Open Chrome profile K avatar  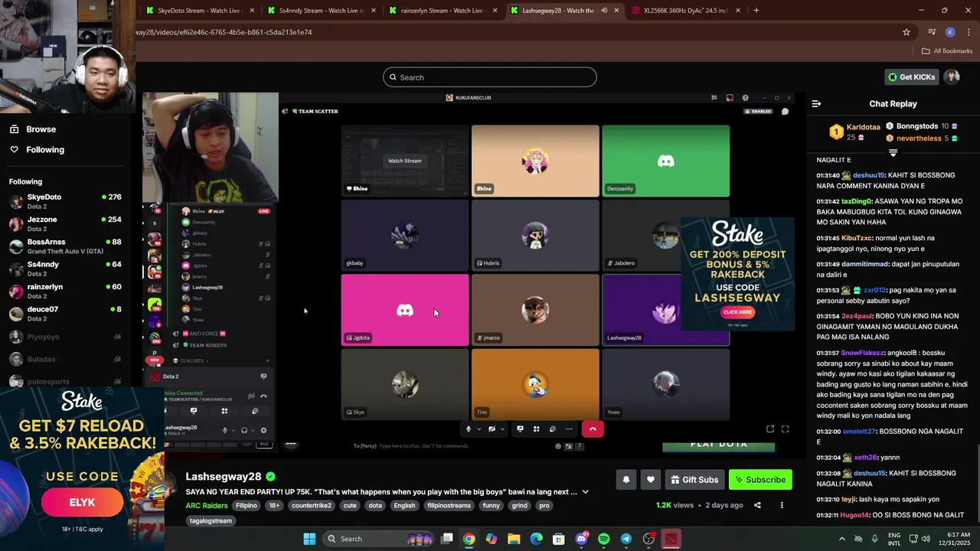click(950, 32)
